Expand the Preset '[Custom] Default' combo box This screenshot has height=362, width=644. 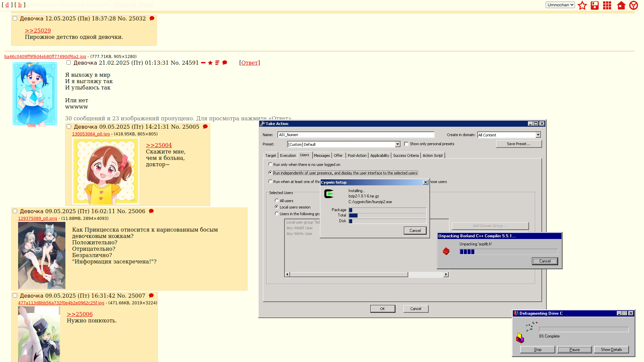click(x=397, y=144)
